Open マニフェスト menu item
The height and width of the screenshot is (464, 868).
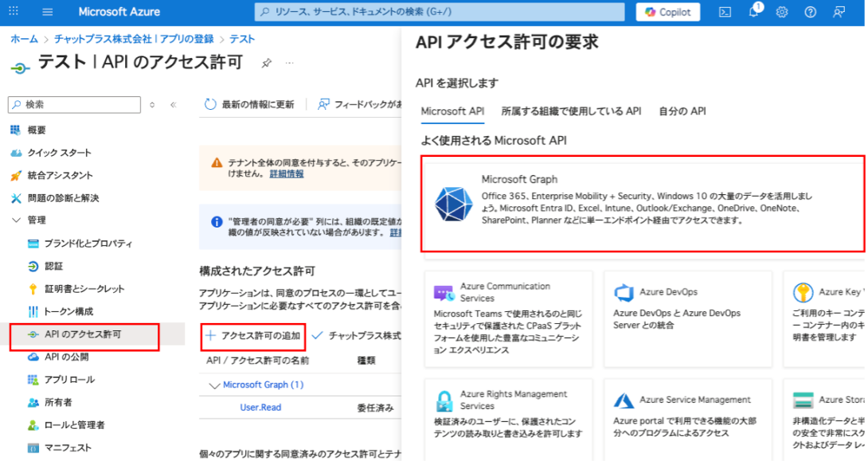point(68,447)
